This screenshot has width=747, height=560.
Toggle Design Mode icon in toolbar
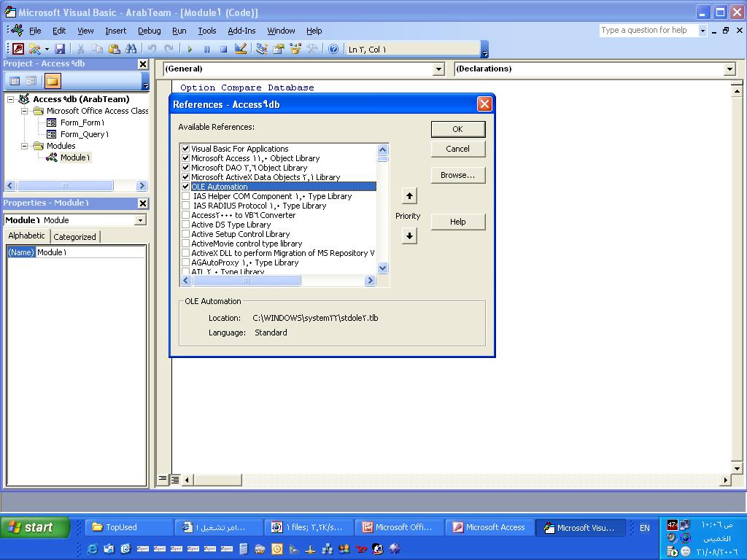point(240,49)
